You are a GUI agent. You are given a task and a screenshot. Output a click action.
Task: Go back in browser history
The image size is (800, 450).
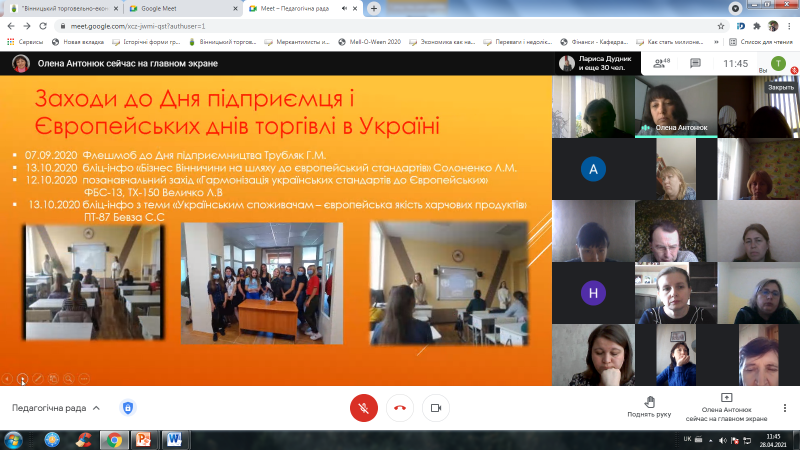pos(11,26)
